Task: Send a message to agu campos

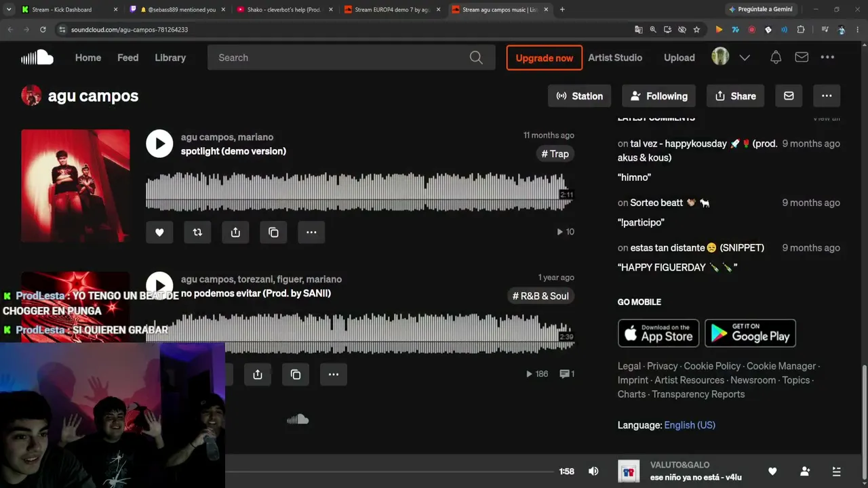Action: tap(789, 96)
